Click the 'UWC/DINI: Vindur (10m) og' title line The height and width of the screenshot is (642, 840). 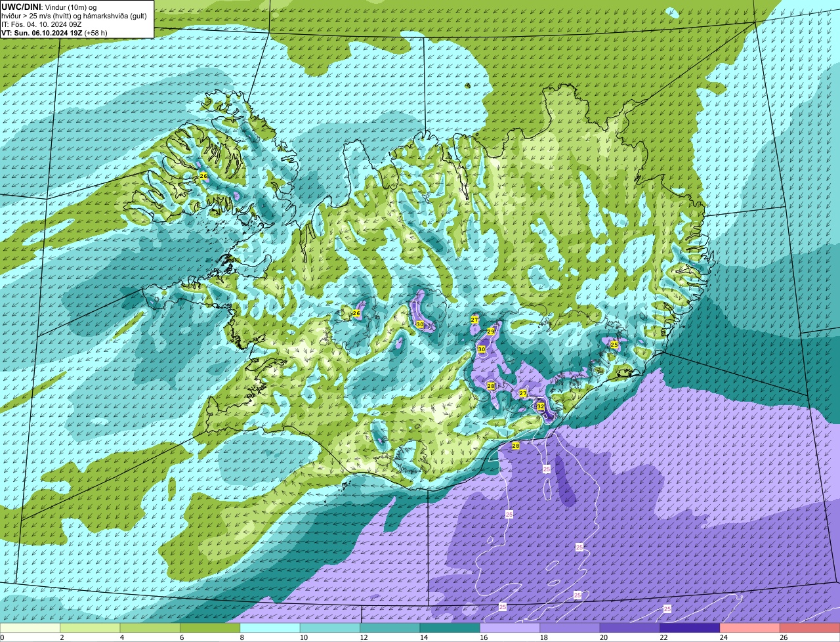49,7
